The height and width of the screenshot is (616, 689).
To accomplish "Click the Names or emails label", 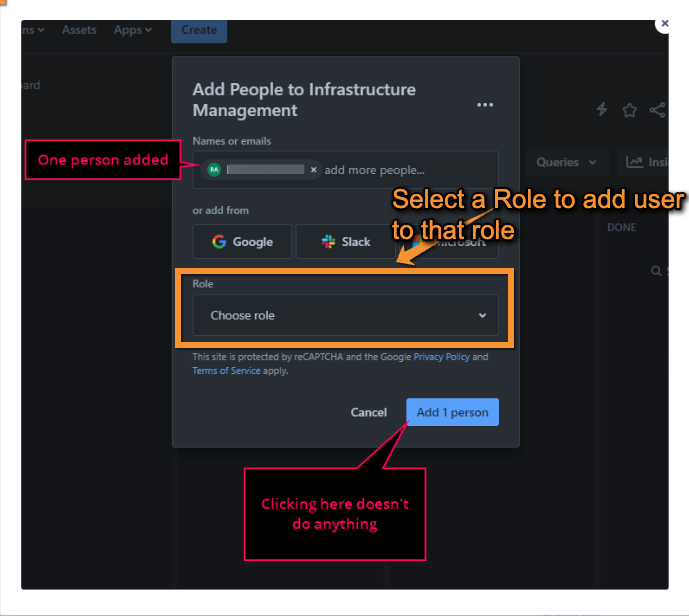I will pyautogui.click(x=232, y=141).
